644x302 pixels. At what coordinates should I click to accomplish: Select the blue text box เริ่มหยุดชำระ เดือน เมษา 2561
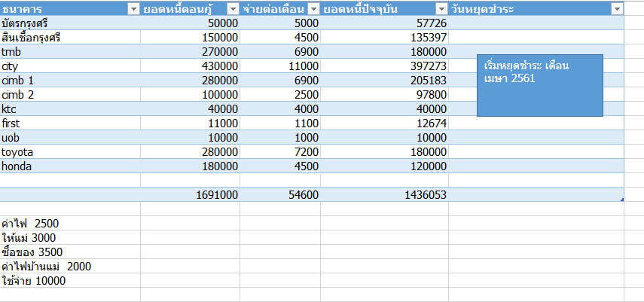tap(539, 85)
